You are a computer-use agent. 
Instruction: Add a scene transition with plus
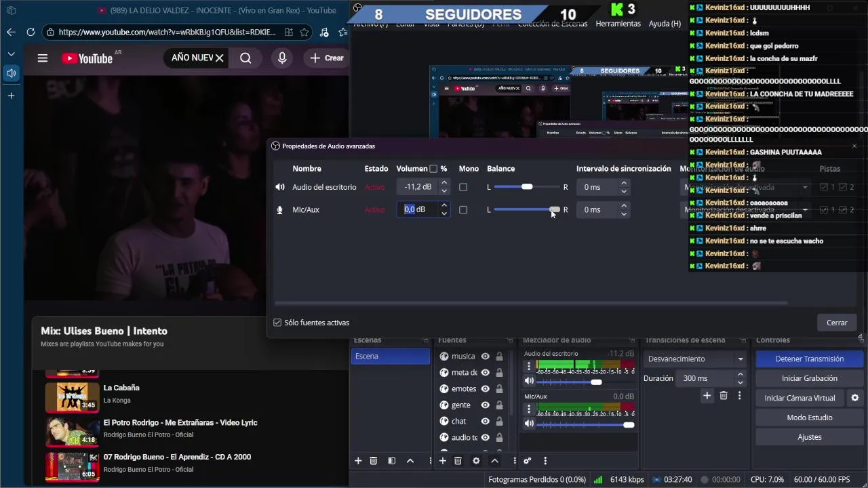(707, 396)
